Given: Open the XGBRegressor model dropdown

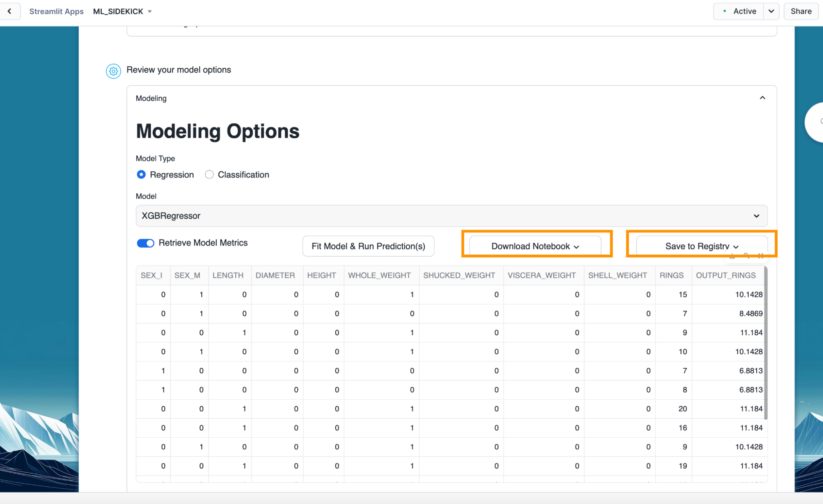Looking at the screenshot, I should pos(451,216).
